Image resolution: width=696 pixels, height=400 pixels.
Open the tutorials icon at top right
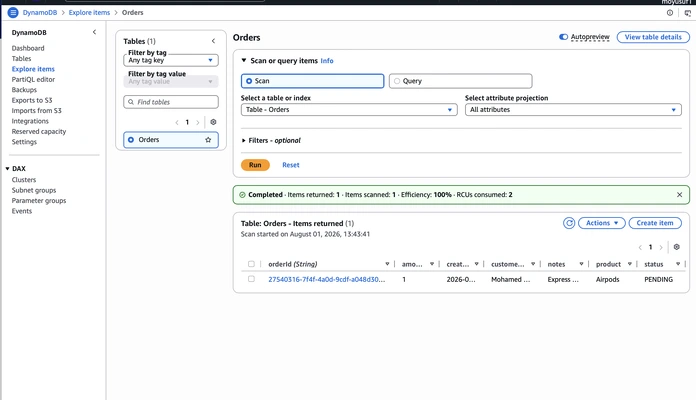(688, 13)
